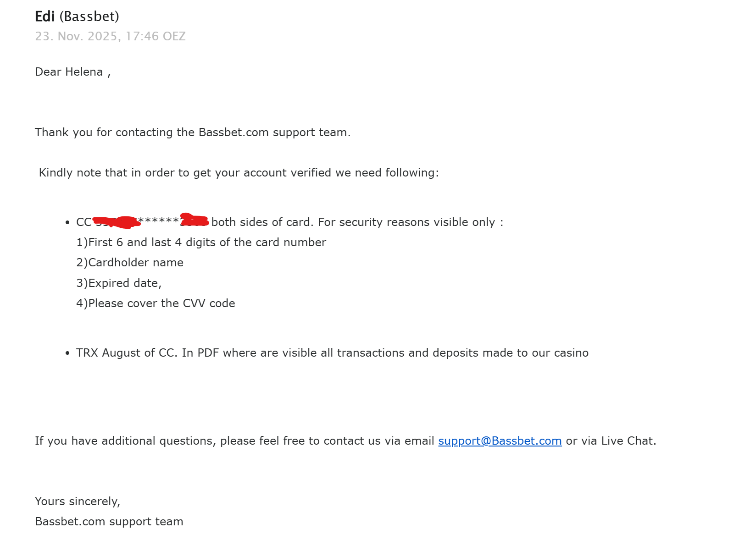This screenshot has height=540, width=756.
Task: Click the TRX August of CC bullet
Action: pyautogui.click(x=332, y=353)
